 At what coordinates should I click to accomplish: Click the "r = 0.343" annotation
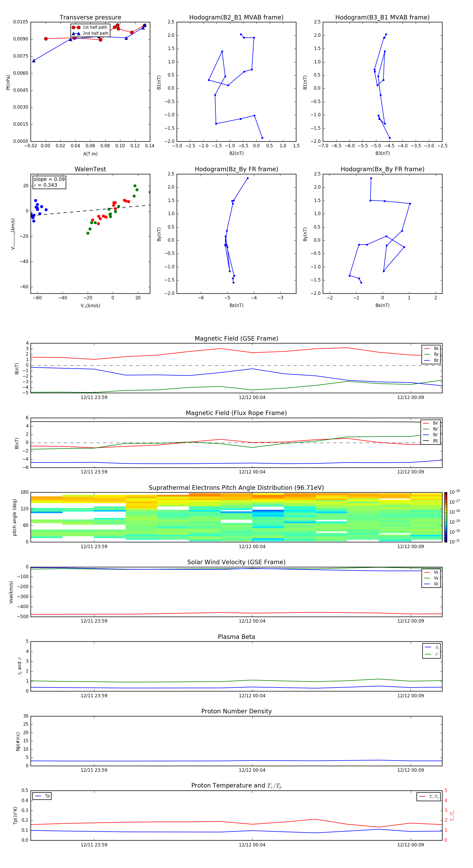[x=45, y=185]
